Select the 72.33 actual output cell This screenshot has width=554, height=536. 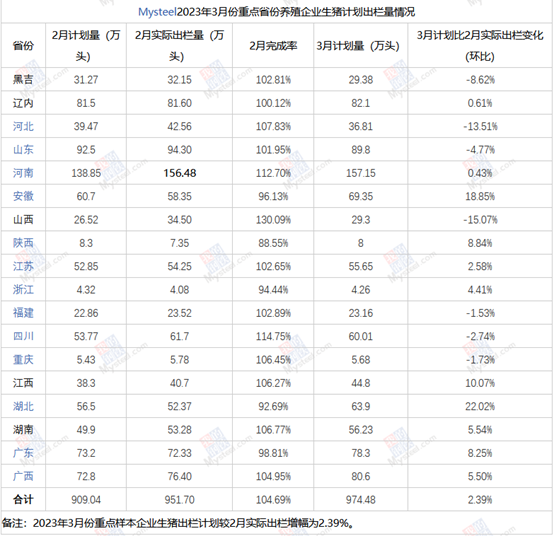tap(179, 453)
